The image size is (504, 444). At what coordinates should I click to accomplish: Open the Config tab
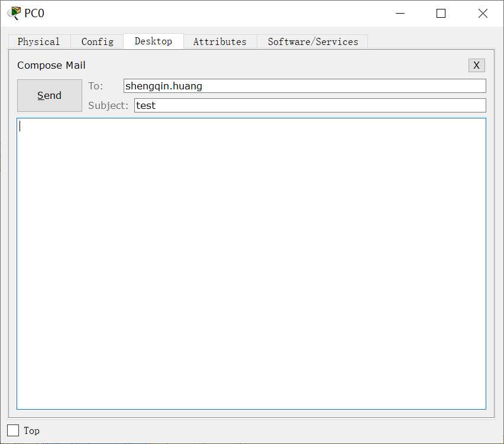click(97, 41)
